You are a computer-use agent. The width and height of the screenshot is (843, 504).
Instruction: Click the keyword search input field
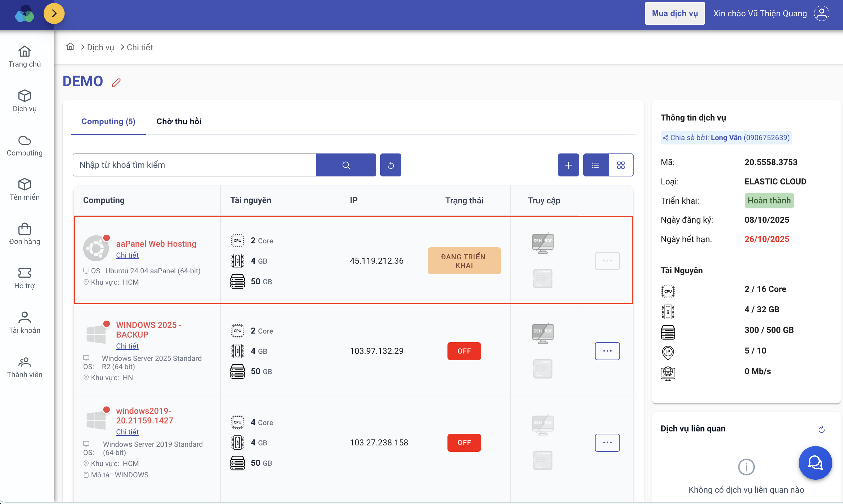point(194,165)
